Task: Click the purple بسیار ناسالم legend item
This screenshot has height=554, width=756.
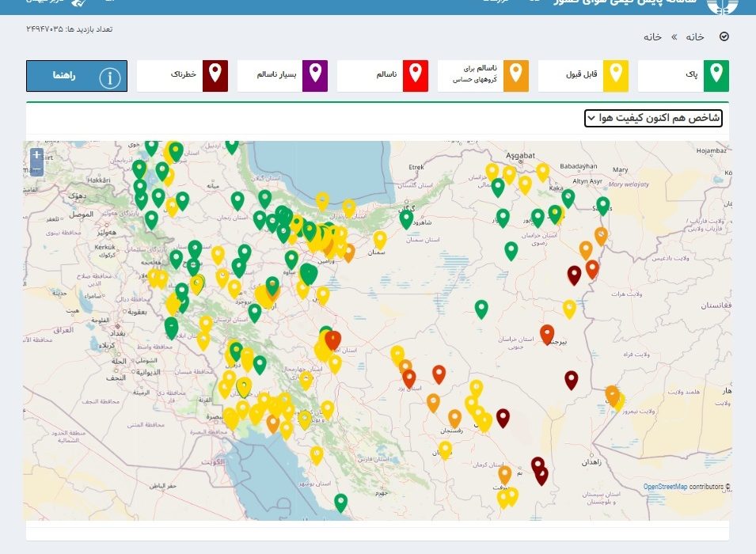Action: (283, 76)
